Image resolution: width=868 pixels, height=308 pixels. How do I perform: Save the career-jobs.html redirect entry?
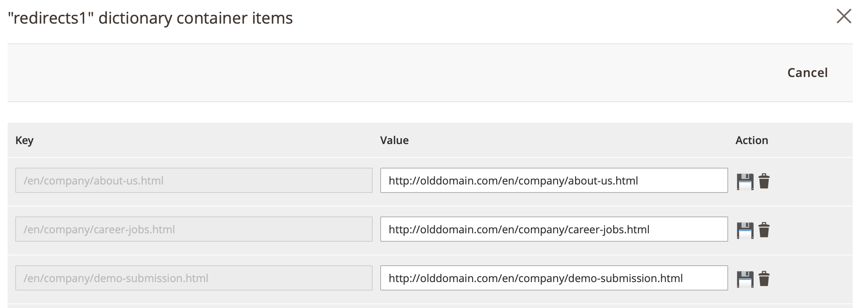coord(745,230)
